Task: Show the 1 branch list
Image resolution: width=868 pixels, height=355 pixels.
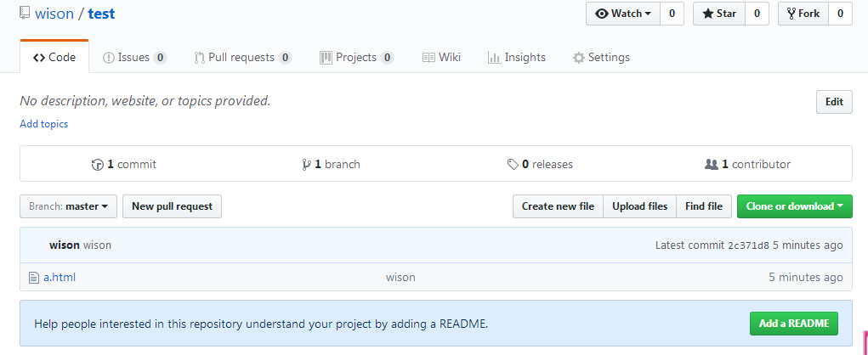Action: click(x=331, y=164)
